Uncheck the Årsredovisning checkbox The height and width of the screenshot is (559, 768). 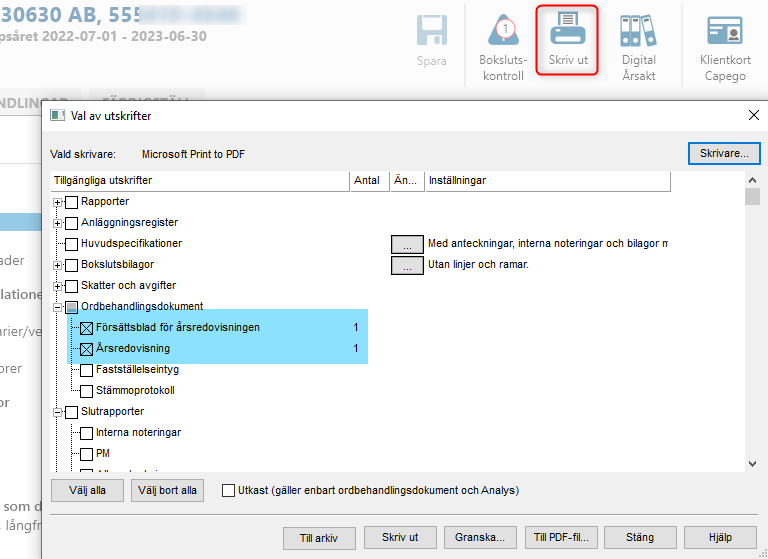(86, 349)
